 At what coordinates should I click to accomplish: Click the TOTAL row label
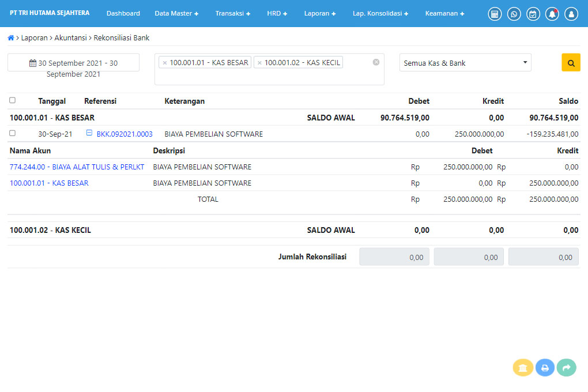208,199
